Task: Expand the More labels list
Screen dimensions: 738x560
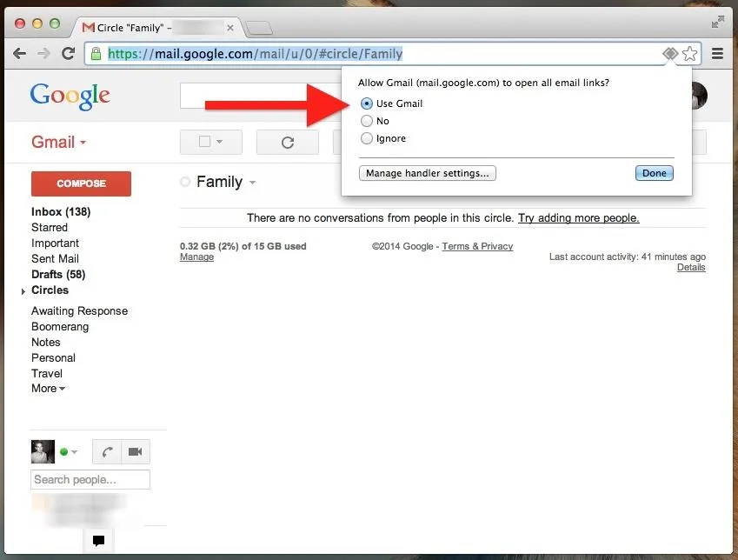Action: tap(48, 389)
